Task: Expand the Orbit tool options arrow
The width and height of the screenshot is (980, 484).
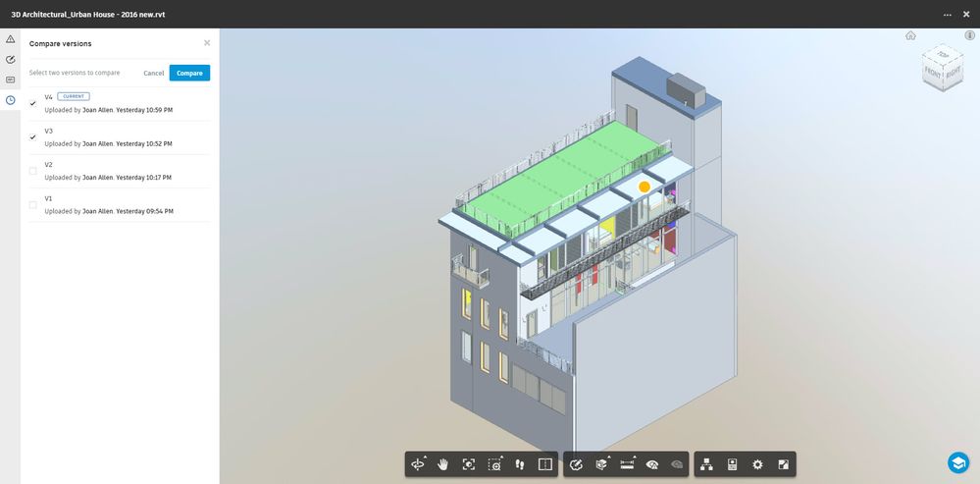Action: (425, 457)
